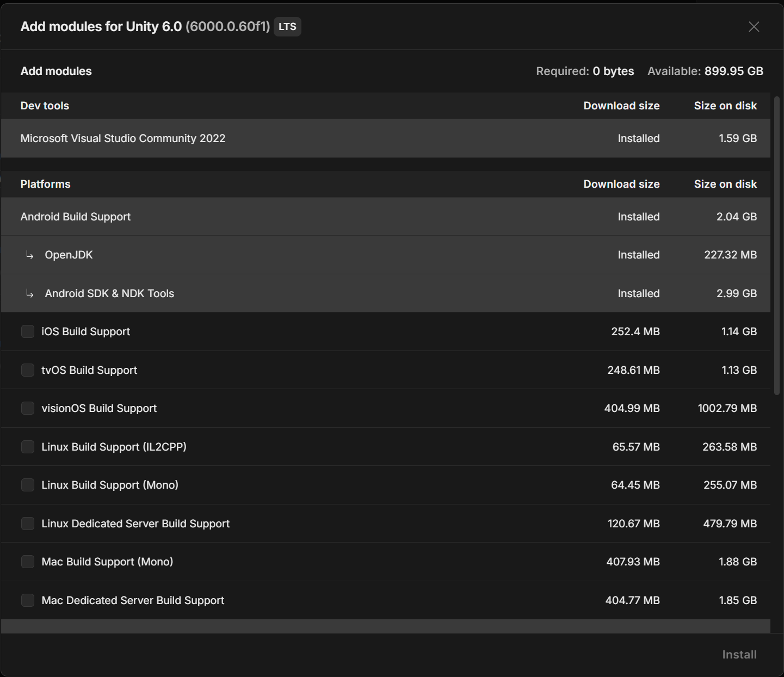Tick Mac Dedicated Server Build Support
784x677 pixels.
click(x=28, y=600)
